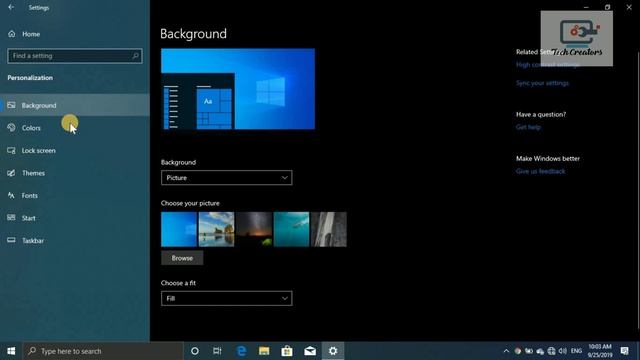
Task: Click the Lock screen monitor icon
Action: point(11,150)
